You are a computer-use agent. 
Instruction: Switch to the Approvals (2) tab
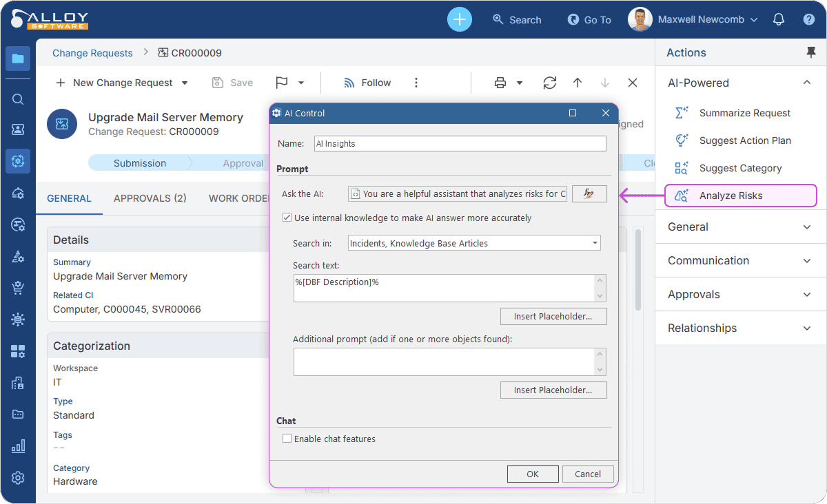pos(150,198)
